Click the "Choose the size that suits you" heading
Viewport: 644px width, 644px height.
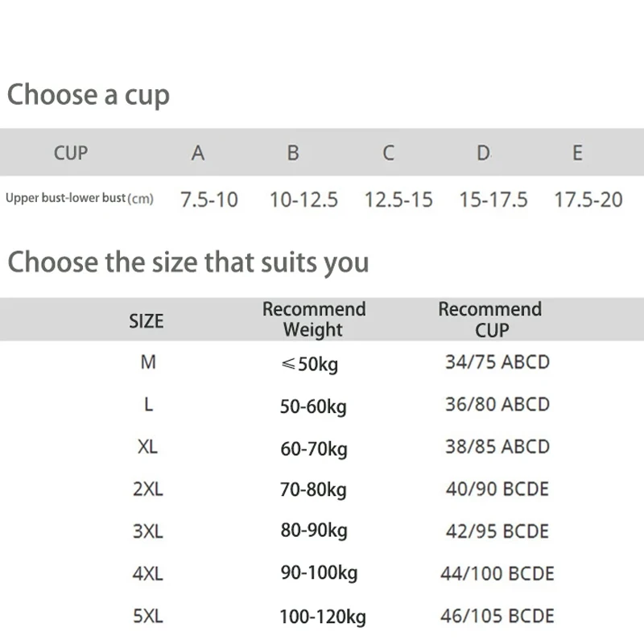pyautogui.click(x=188, y=262)
